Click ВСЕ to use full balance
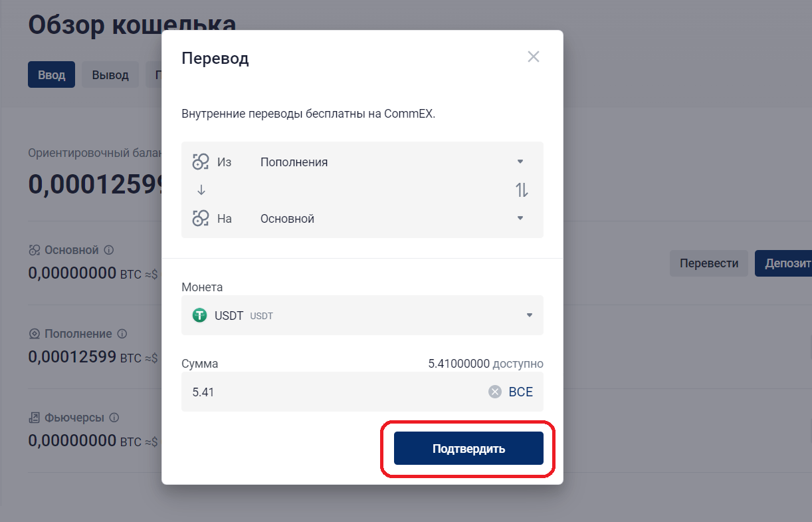This screenshot has width=812, height=522. [x=520, y=392]
